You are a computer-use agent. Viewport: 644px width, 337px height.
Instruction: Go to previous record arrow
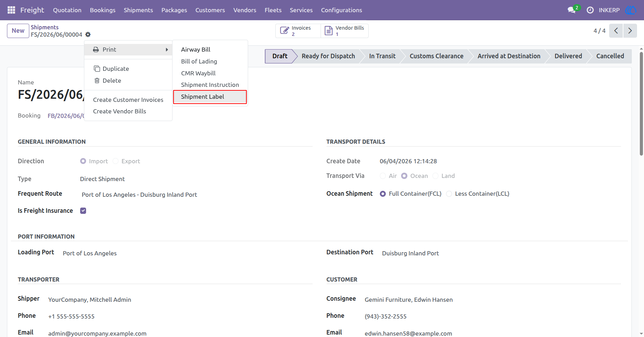pyautogui.click(x=616, y=31)
